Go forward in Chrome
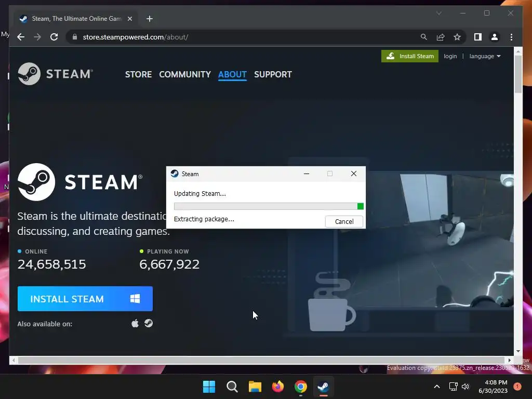 click(37, 37)
